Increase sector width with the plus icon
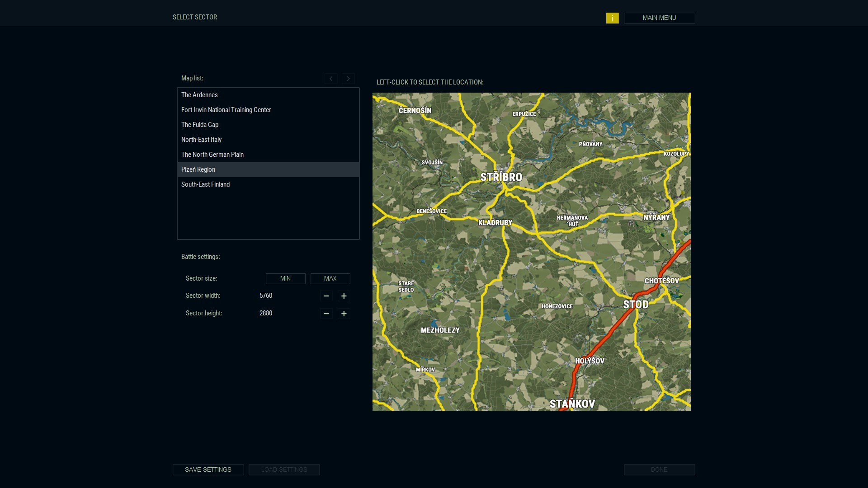 click(x=344, y=296)
